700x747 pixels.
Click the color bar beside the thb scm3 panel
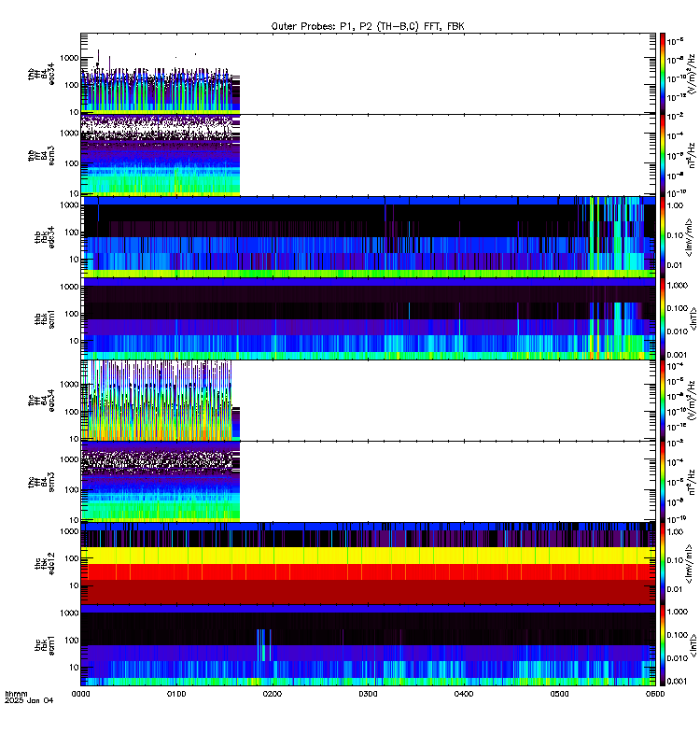[663, 155]
